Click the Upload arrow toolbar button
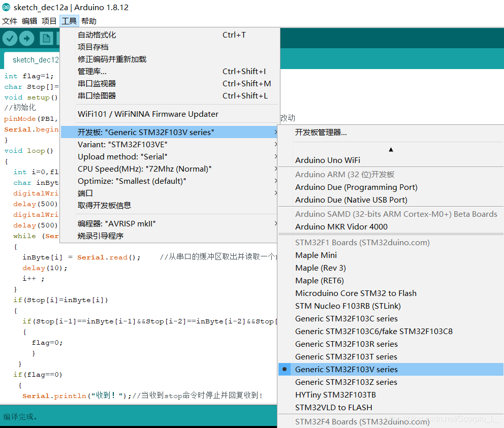This screenshot has height=428, width=504. click(x=27, y=39)
